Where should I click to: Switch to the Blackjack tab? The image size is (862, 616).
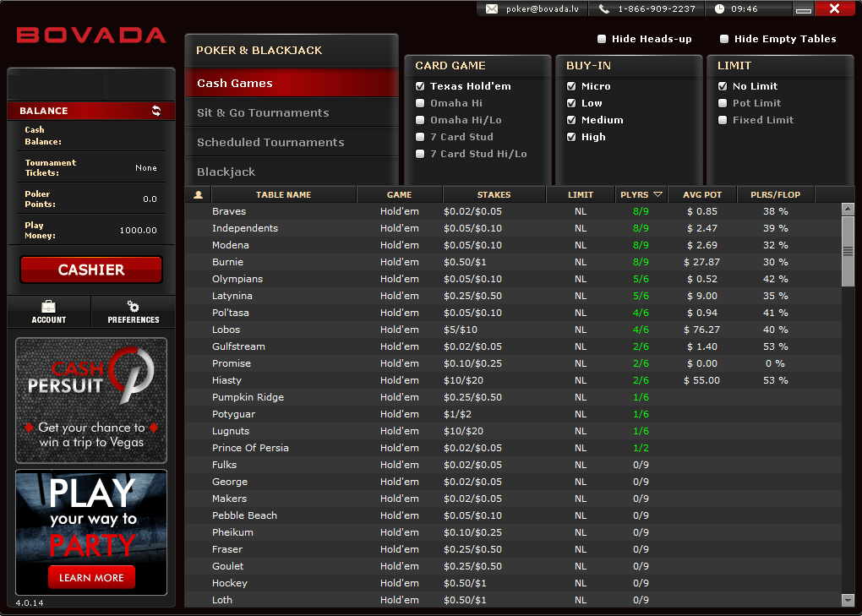click(x=292, y=172)
